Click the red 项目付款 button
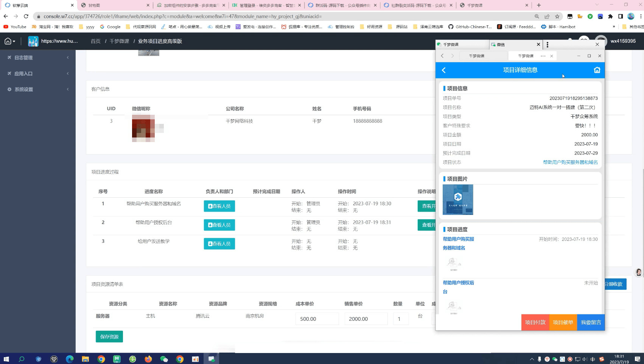Viewport: 644px width, 364px height. pyautogui.click(x=535, y=322)
